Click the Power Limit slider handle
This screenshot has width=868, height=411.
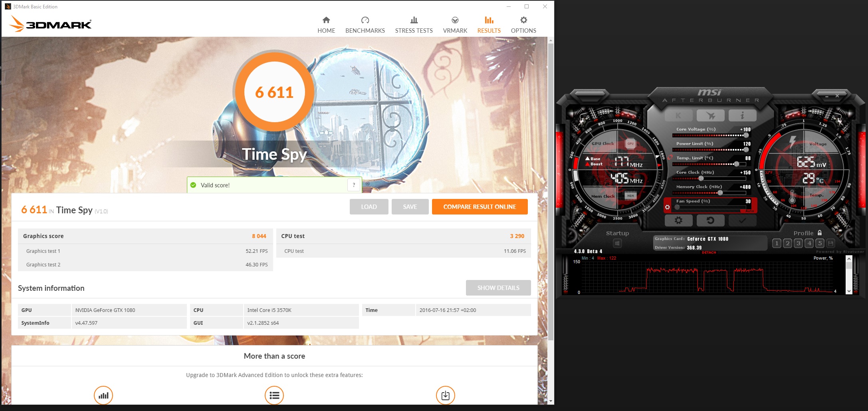pos(746,149)
